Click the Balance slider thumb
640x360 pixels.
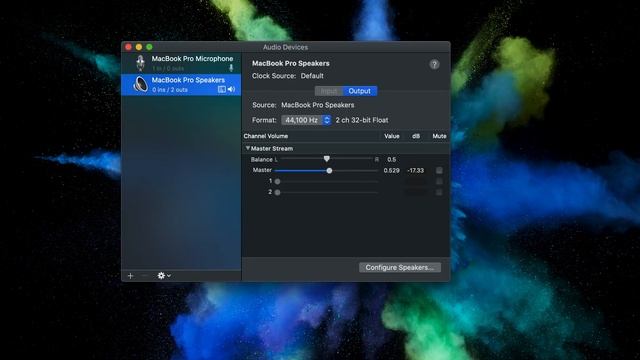tap(327, 159)
